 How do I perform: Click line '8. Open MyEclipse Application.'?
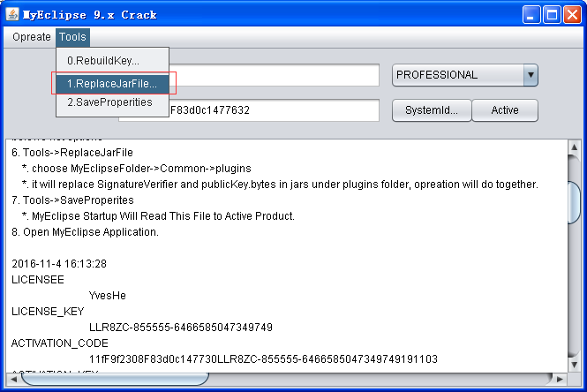[x=85, y=232]
